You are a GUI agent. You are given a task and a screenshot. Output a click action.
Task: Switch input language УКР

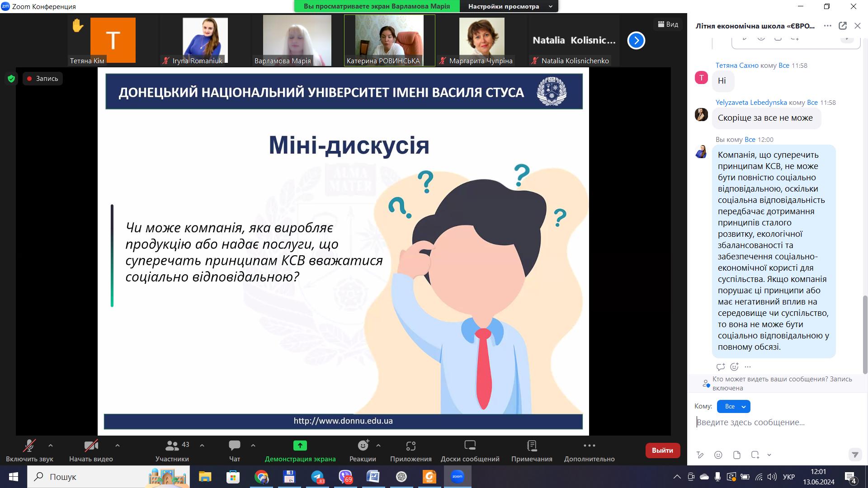pyautogui.click(x=789, y=477)
